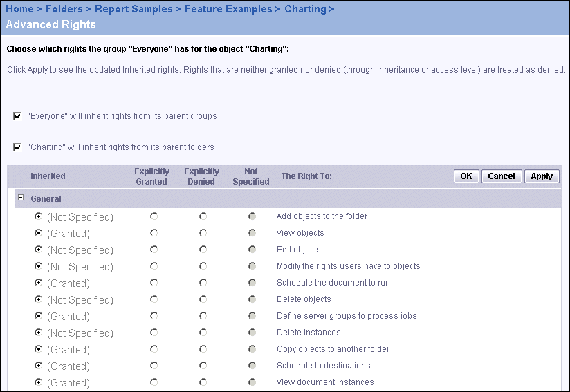Click the Apply button
Screen dimensions: 570x392
click(x=542, y=176)
